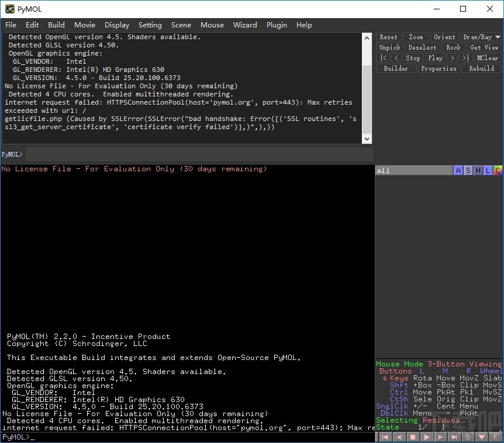Click the lower PyMOL> command line in viewer
Image resolution: width=504 pixels, height=443 pixels.
(188, 437)
